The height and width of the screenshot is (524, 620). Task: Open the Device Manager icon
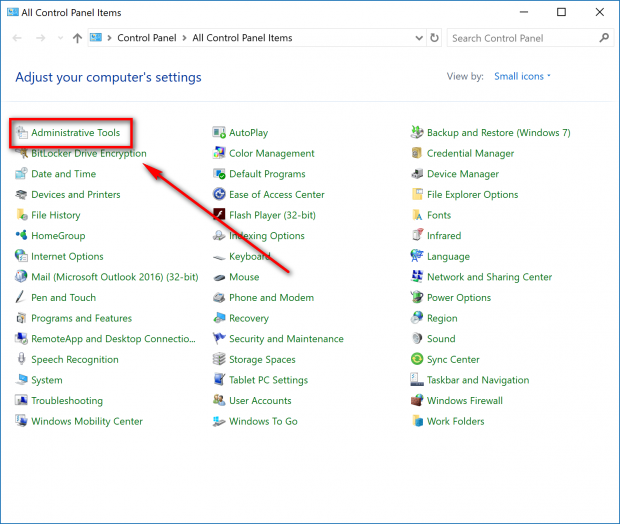click(417, 174)
